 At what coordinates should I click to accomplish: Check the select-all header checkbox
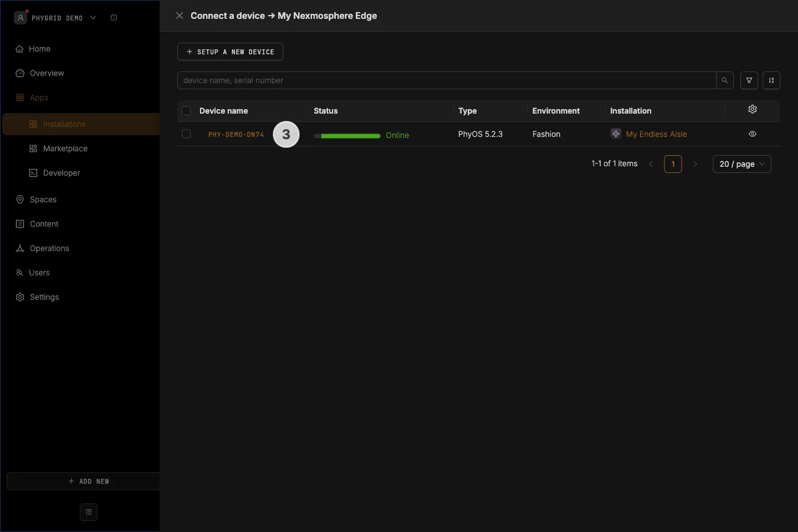point(186,111)
